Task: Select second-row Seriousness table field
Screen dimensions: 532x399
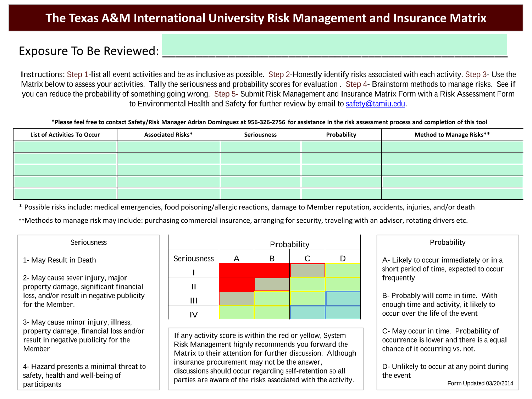Action: click(260, 158)
